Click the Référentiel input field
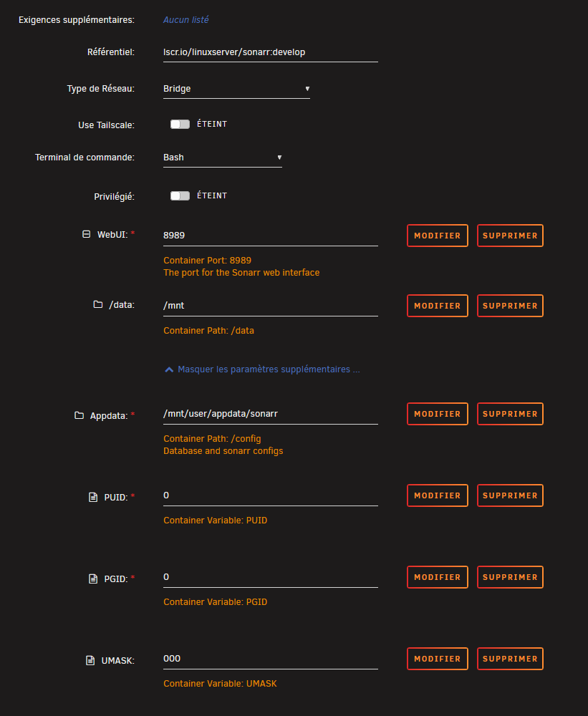 (271, 52)
